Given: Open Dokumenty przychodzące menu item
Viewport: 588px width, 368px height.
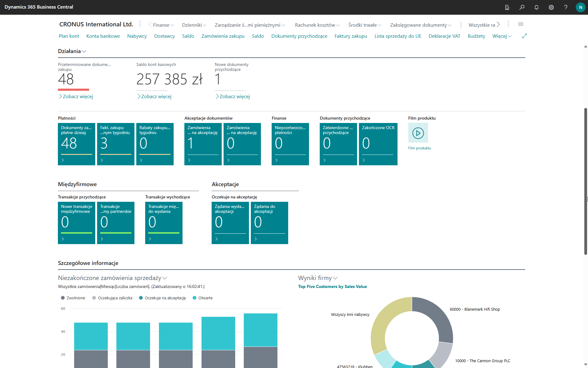Looking at the screenshot, I should (x=299, y=36).
